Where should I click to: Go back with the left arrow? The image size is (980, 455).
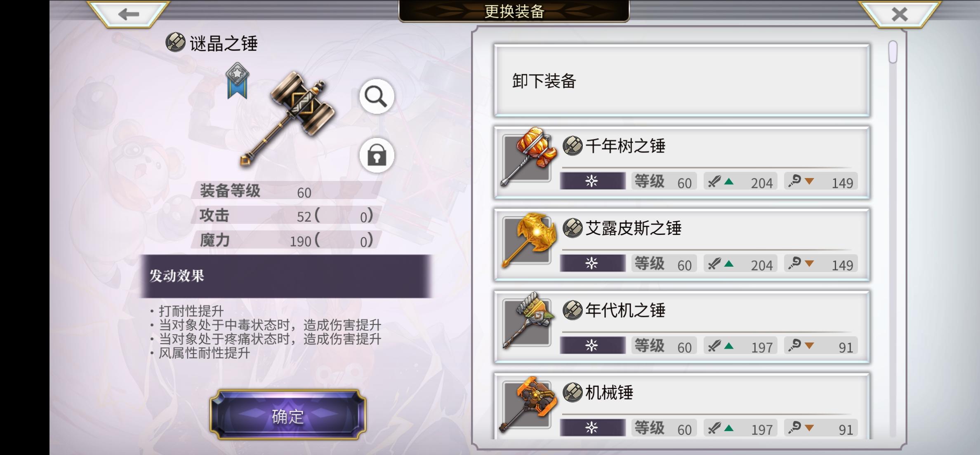pyautogui.click(x=128, y=14)
